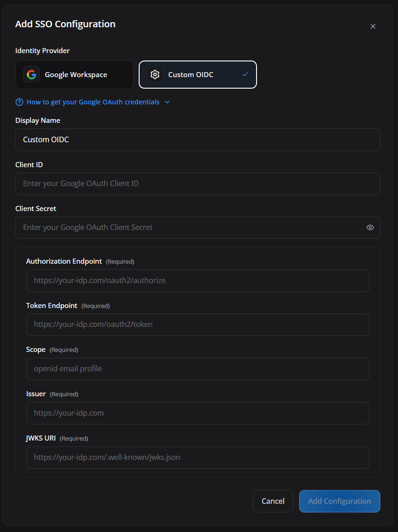Select the Authorization Endpoint field
The image size is (398, 532).
tap(198, 281)
